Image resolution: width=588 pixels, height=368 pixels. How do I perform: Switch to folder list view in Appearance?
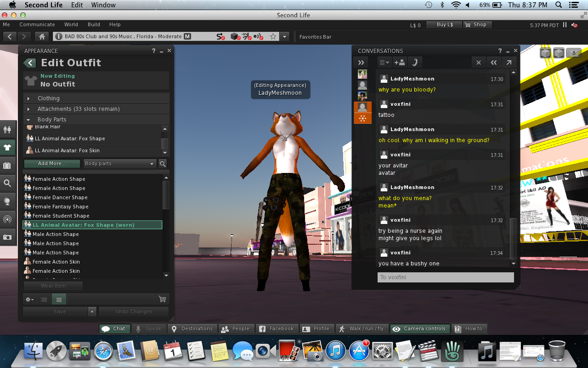[44, 299]
